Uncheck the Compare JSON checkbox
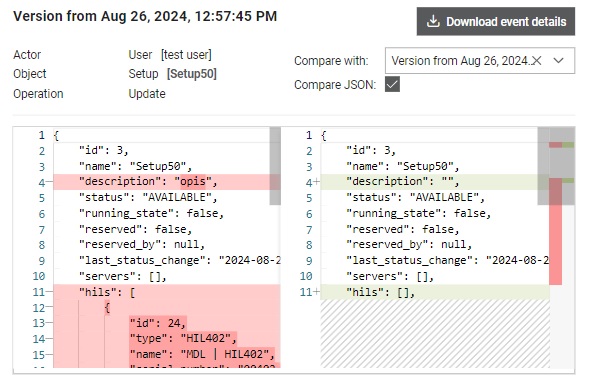 coord(392,84)
